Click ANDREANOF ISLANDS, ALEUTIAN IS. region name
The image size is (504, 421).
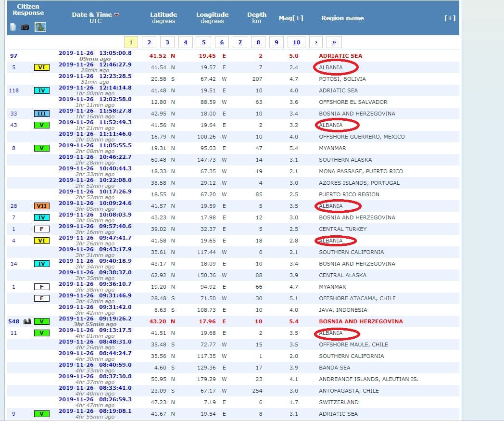coord(369,380)
